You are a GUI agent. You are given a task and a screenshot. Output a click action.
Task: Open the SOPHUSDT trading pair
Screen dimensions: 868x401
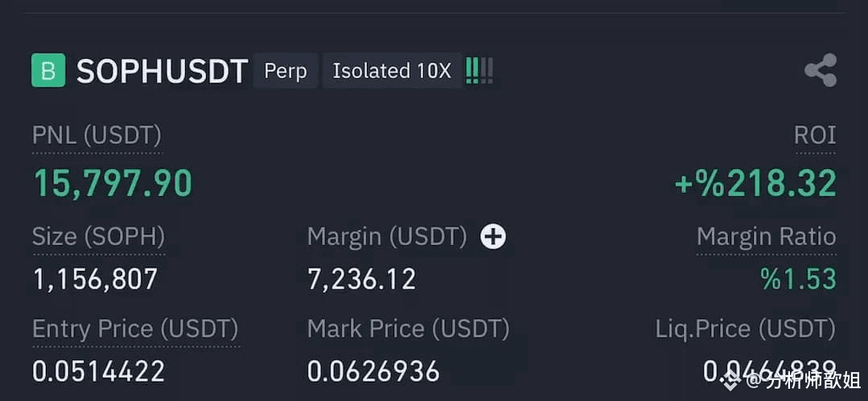click(x=162, y=72)
